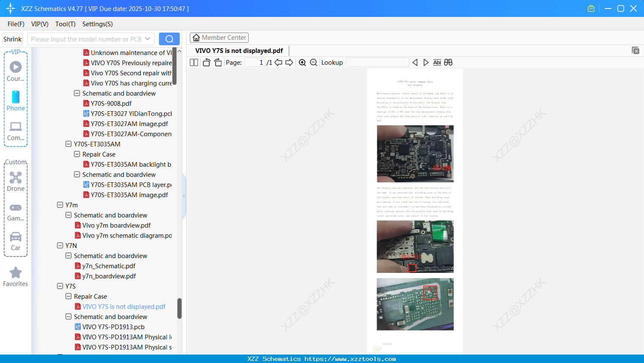Select the Phone category in the sidebar
The width and height of the screenshot is (644, 363).
(16, 101)
